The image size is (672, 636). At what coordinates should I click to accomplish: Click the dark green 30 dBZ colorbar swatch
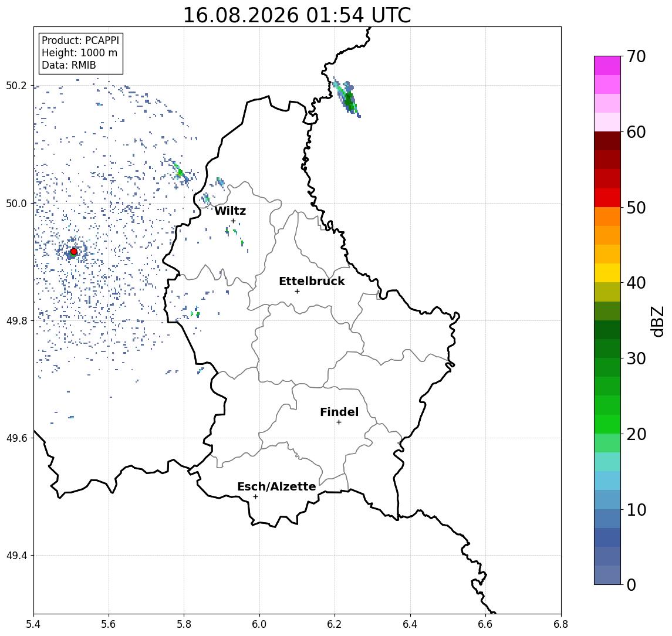(x=607, y=349)
